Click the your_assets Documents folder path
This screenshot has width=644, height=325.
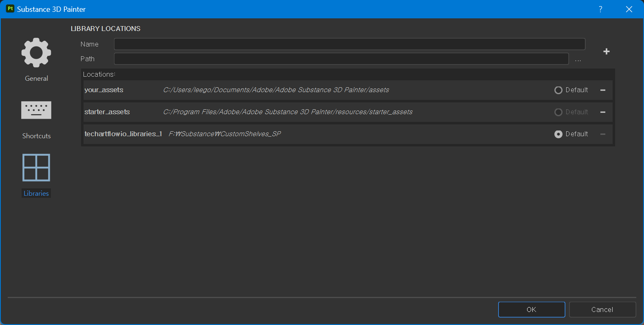(x=276, y=90)
